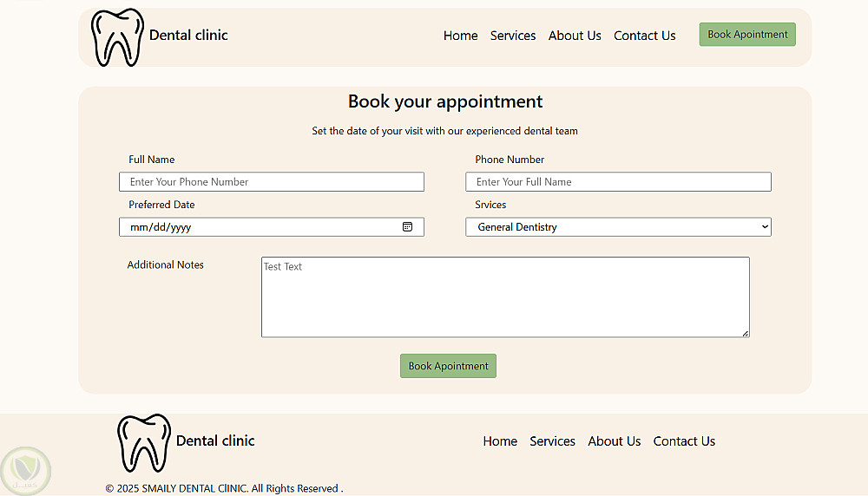Click the header Book Apointment button
Screen dimensions: 868x496
click(747, 35)
